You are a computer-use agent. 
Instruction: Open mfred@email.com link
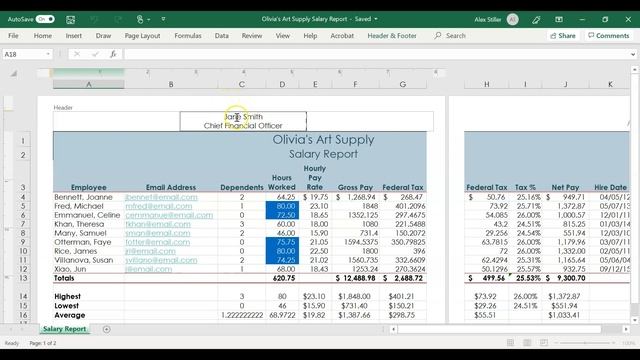(159, 206)
